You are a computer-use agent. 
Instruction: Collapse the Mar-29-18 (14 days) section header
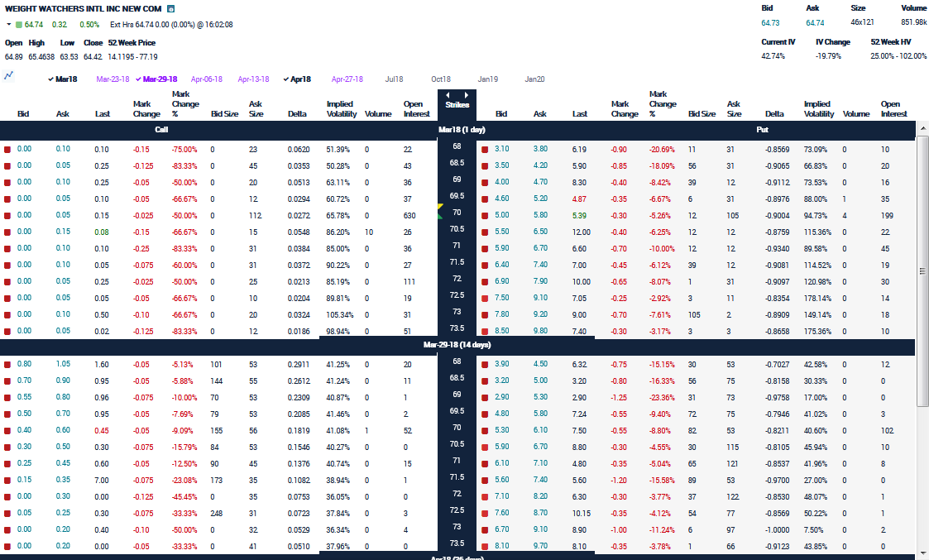(x=457, y=345)
